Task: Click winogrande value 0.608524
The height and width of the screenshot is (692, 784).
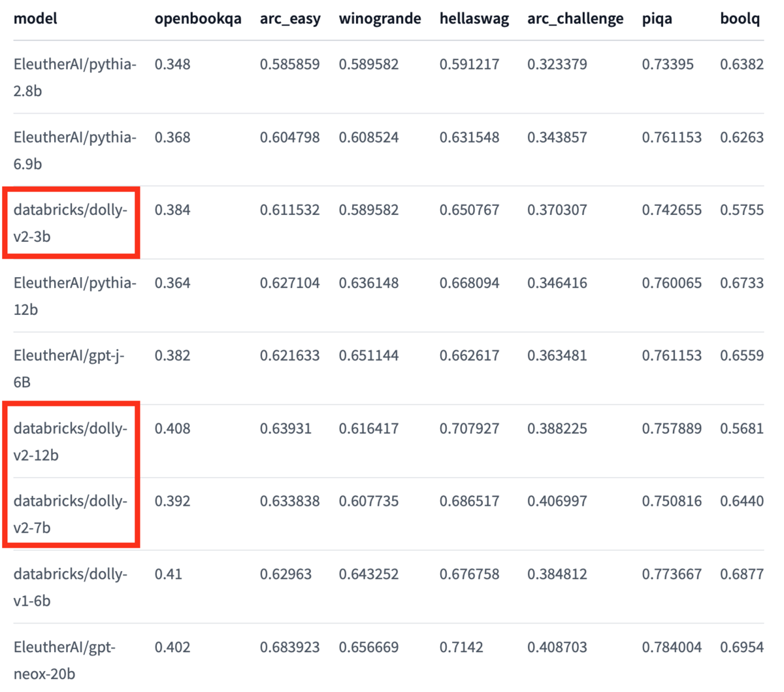Action: click(368, 137)
